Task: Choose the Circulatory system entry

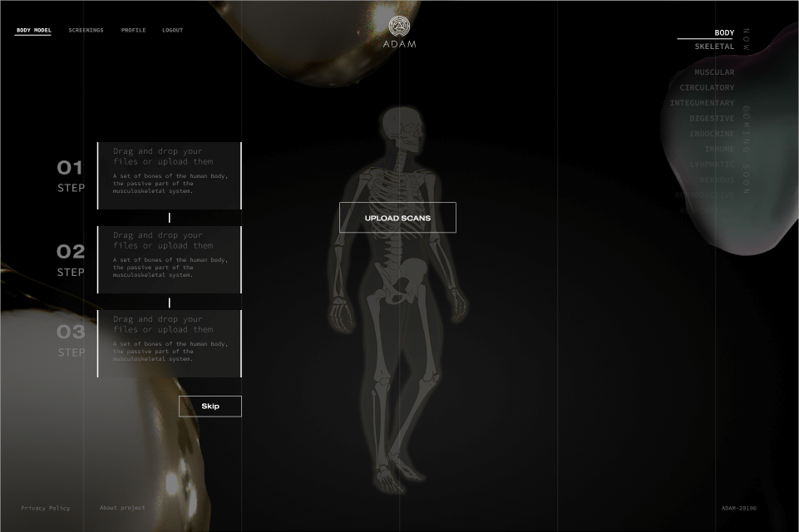Action: [707, 87]
